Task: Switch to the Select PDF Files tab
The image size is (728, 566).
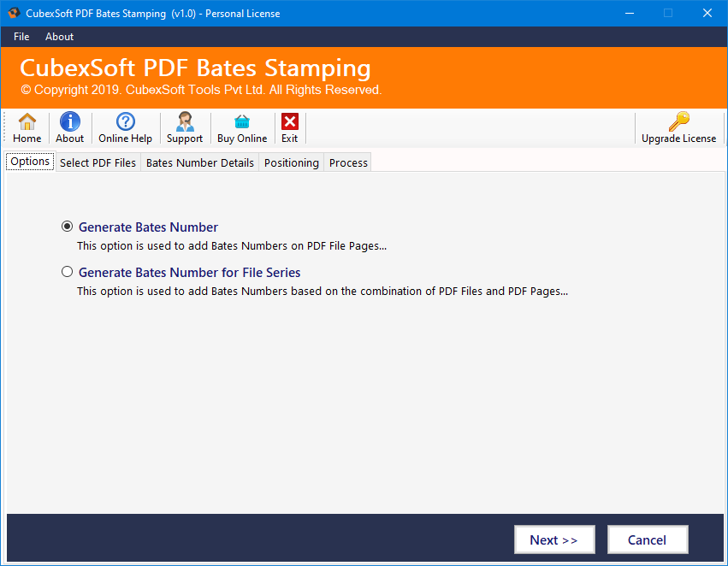Action: [x=98, y=162]
